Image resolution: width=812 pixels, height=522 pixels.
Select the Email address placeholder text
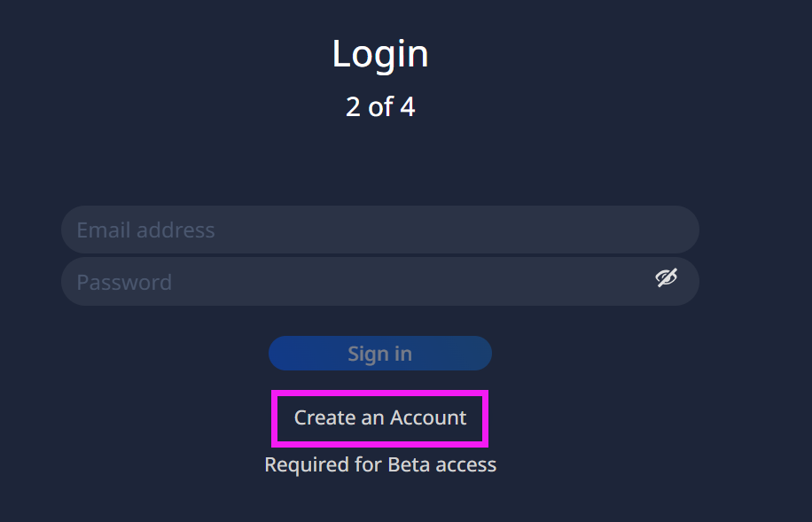pyautogui.click(x=145, y=230)
